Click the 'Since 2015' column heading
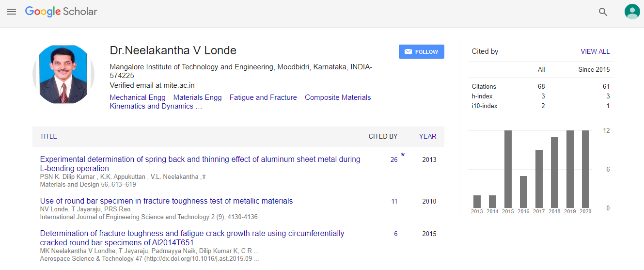The width and height of the screenshot is (644, 270). [594, 69]
